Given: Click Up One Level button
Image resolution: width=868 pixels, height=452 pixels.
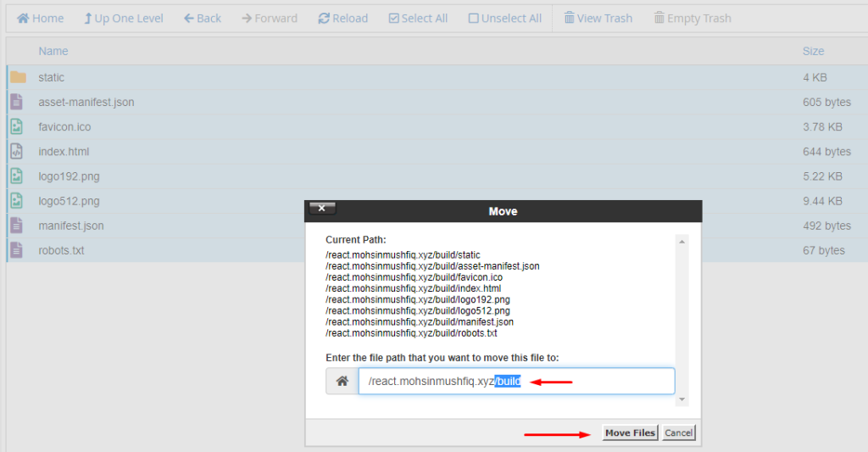Looking at the screenshot, I should 124,19.
